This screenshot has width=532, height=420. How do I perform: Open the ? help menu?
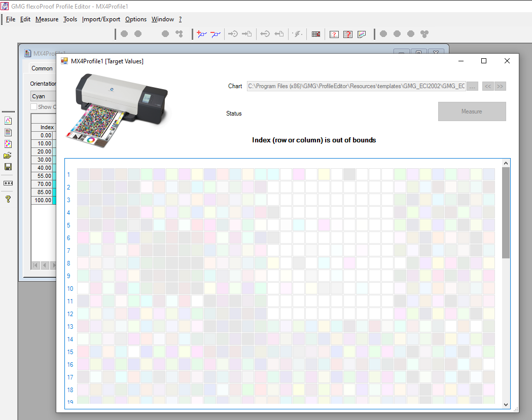[180, 19]
